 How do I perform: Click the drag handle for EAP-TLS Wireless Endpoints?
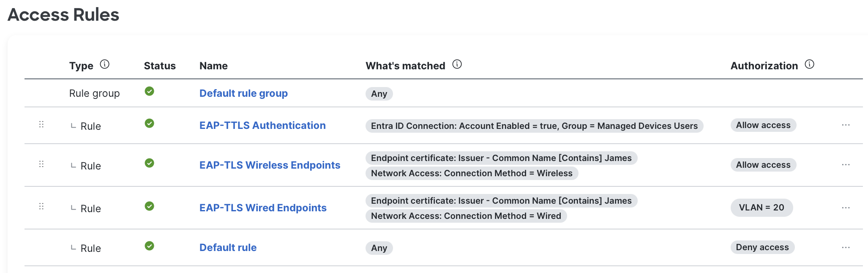(x=41, y=164)
